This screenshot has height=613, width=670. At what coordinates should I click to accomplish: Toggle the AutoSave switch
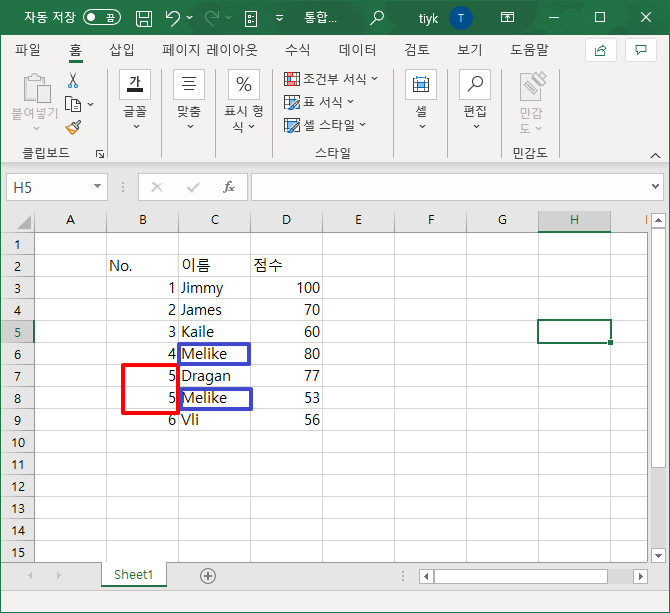click(x=102, y=18)
